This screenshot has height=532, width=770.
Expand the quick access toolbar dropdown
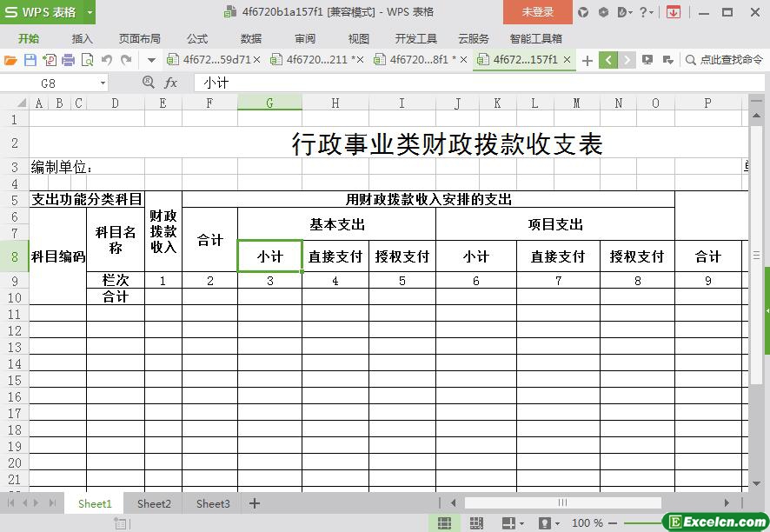point(151,60)
